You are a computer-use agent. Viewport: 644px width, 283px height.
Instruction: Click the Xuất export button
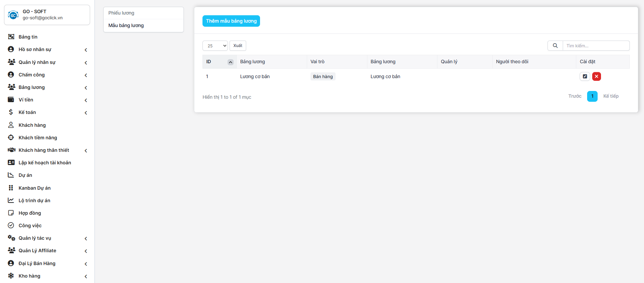pos(238,46)
